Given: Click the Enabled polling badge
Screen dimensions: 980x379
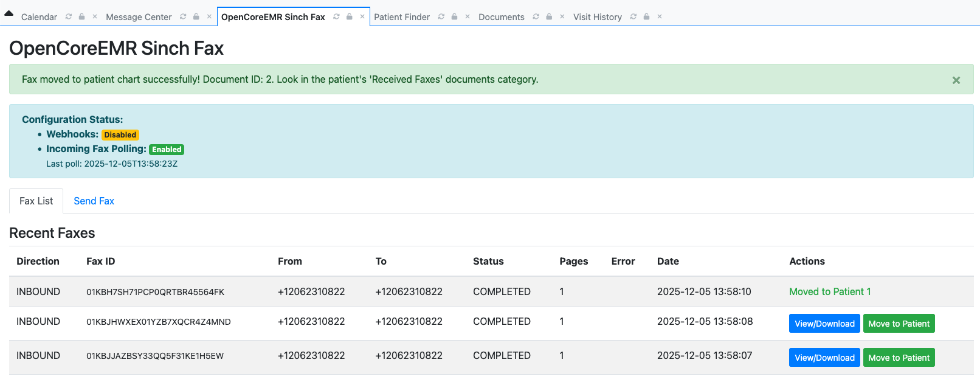Looking at the screenshot, I should tap(167, 150).
